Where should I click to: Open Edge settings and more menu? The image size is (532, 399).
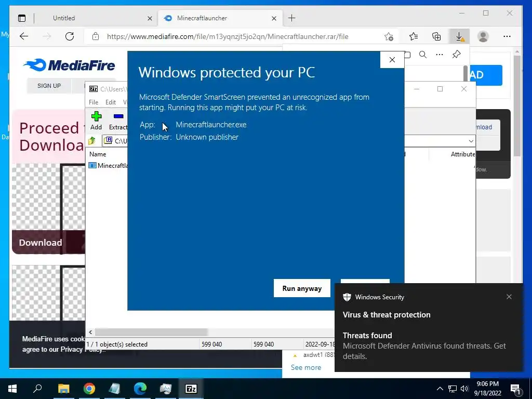point(507,36)
